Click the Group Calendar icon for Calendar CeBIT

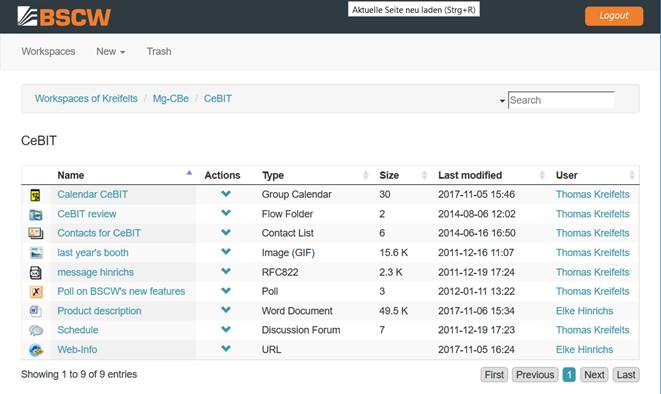pyautogui.click(x=35, y=195)
